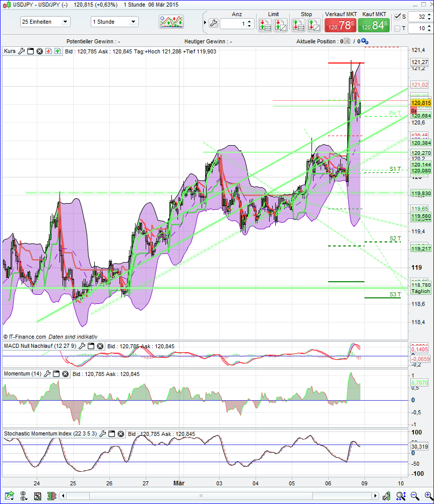Click the red Verkauf MKT 120.78 button

click(340, 24)
